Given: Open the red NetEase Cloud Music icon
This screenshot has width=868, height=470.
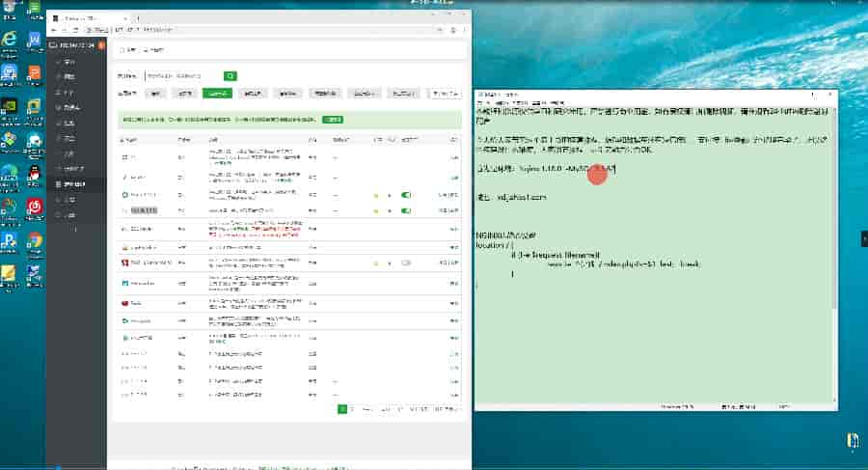Looking at the screenshot, I should (35, 208).
